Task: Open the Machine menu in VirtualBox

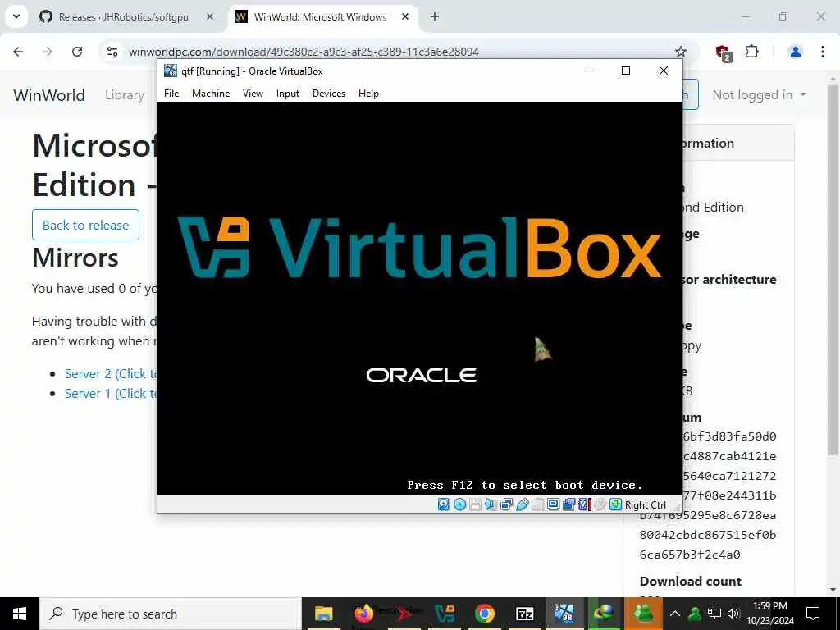Action: [211, 94]
